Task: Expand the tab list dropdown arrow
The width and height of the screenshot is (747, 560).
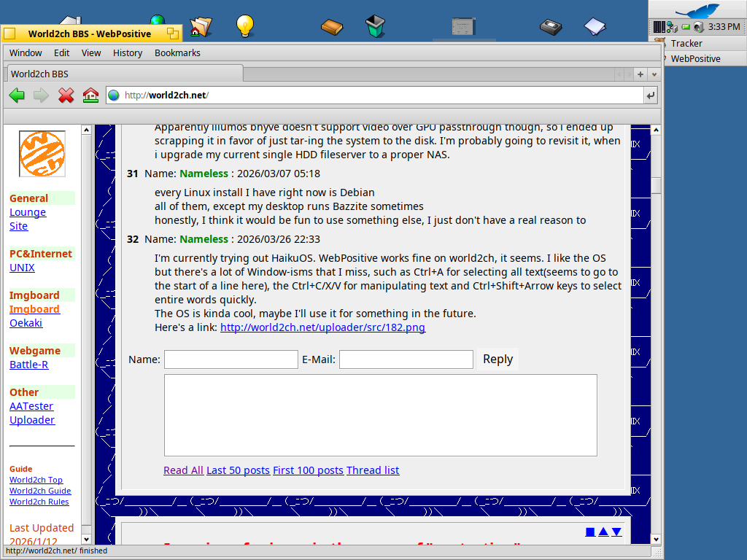Action: 654,74
